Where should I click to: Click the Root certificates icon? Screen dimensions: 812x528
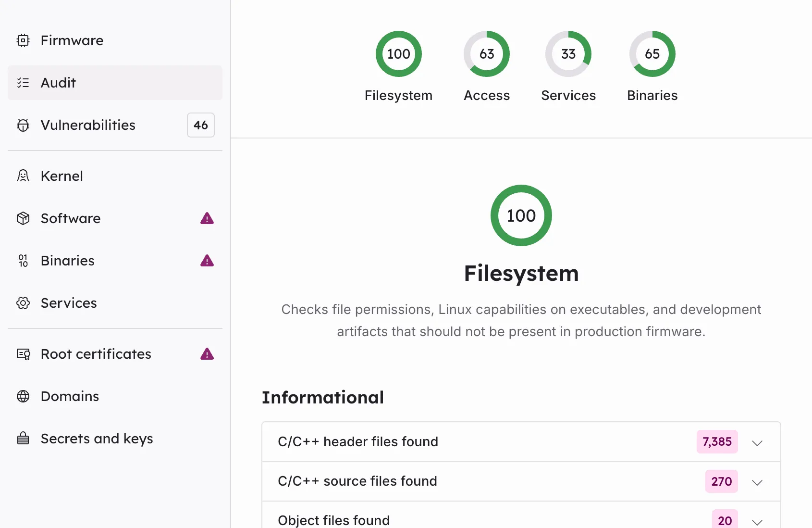(x=23, y=354)
